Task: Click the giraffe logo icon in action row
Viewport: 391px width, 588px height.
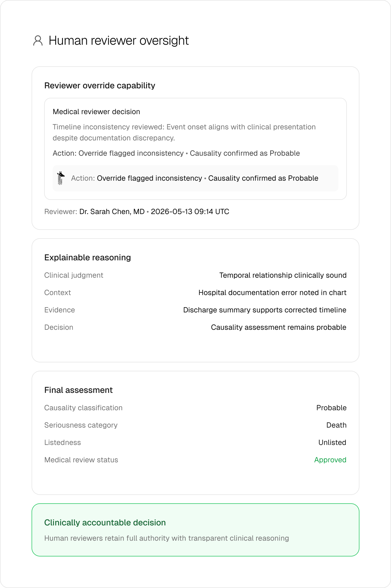Action: tap(61, 178)
